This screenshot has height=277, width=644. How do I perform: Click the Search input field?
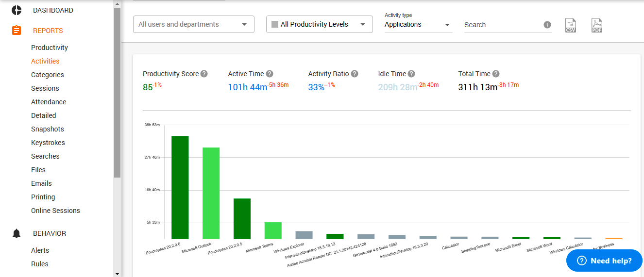[x=503, y=25]
